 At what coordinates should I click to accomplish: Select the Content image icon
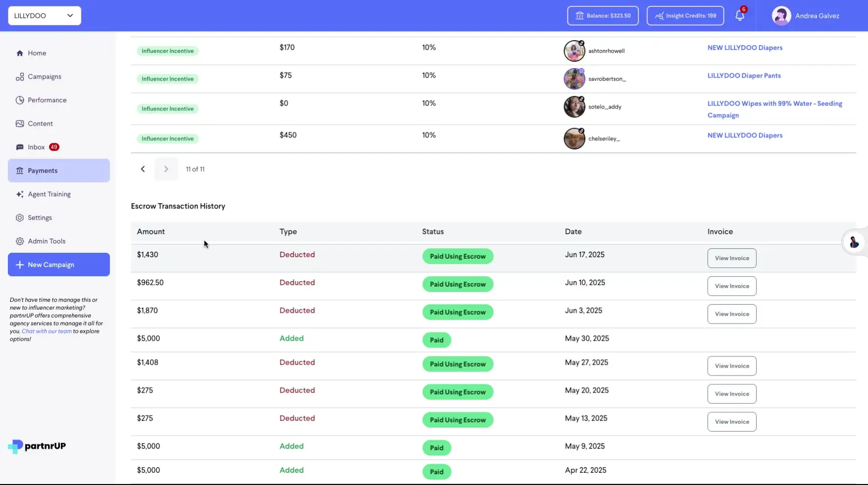(x=20, y=123)
